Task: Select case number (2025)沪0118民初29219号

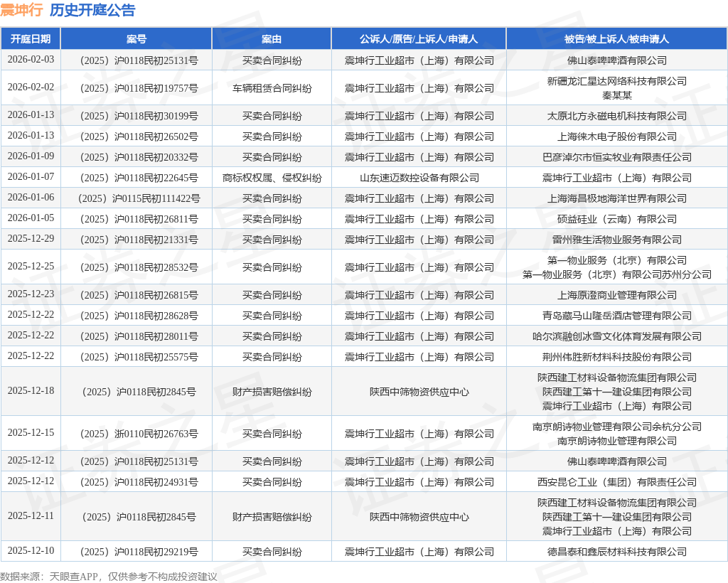Action: (x=139, y=552)
